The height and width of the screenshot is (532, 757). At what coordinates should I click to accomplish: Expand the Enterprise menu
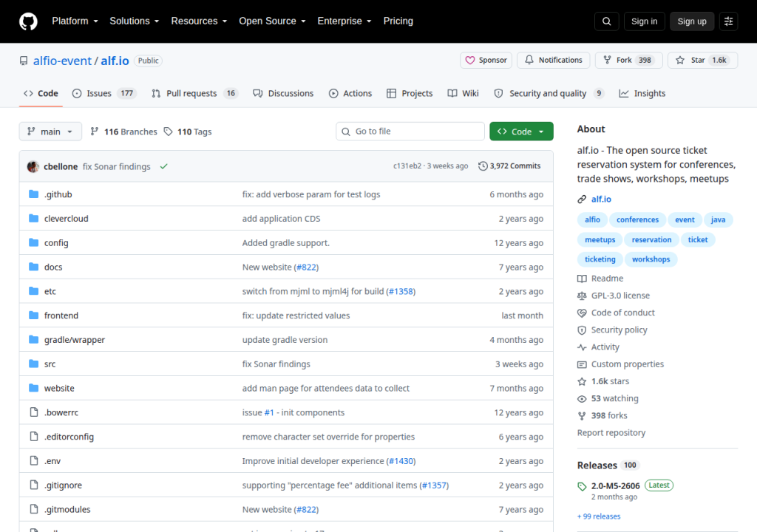click(344, 21)
